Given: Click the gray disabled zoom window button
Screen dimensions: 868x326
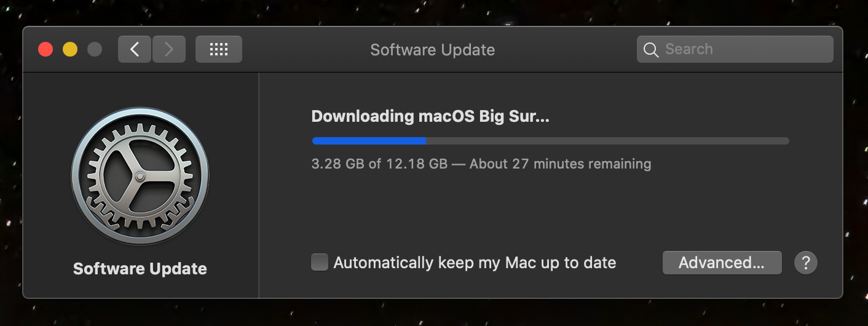Looking at the screenshot, I should click(x=95, y=49).
